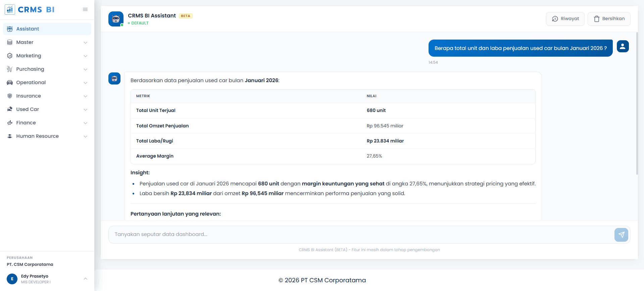Expand the Used Car submenu chevron
This screenshot has height=291, width=644.
point(85,110)
